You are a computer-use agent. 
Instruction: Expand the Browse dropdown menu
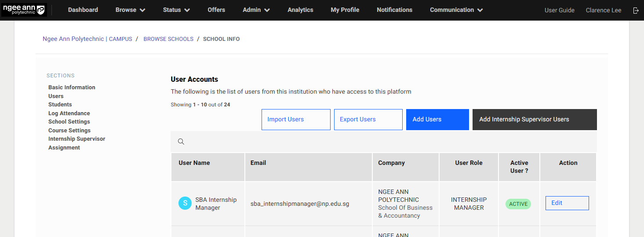coord(130,10)
